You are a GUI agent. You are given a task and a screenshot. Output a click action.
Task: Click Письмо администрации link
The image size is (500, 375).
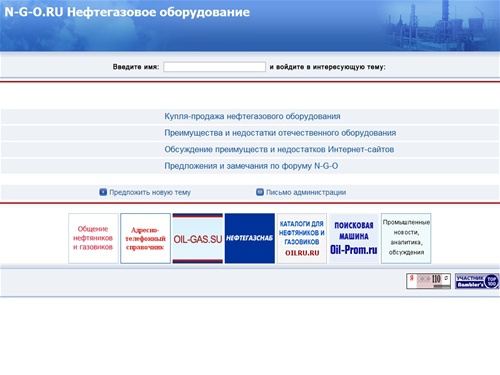coord(306,192)
